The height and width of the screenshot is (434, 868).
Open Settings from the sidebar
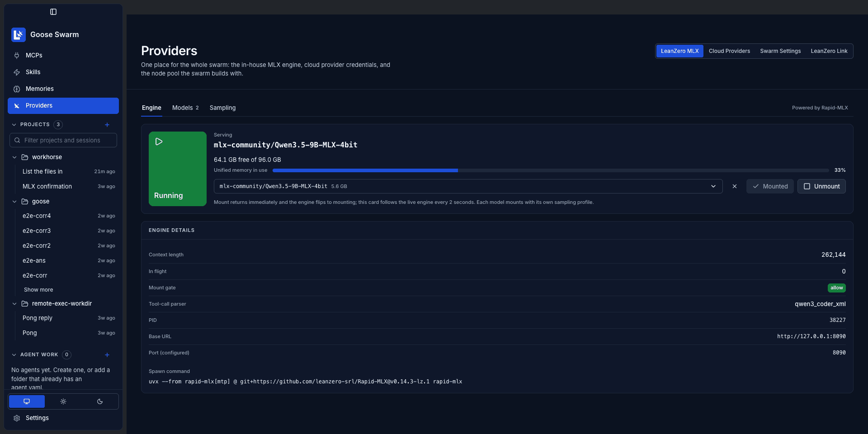click(x=63, y=418)
